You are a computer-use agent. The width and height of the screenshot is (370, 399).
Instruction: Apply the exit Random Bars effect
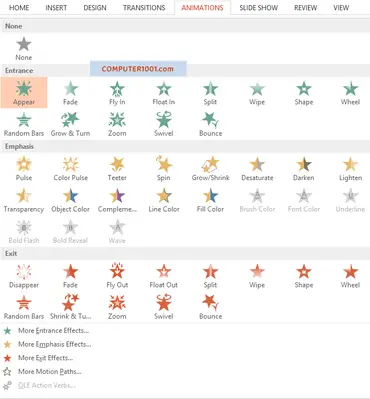click(x=24, y=308)
